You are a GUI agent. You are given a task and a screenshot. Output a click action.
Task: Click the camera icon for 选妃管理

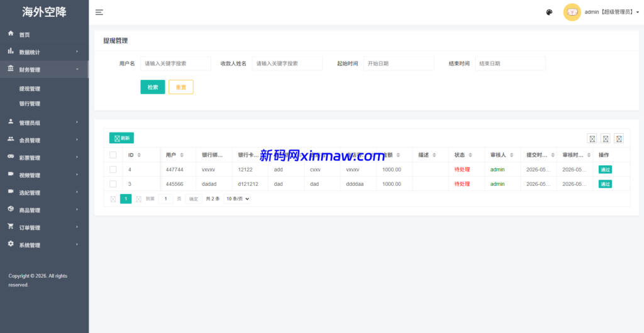point(11,192)
